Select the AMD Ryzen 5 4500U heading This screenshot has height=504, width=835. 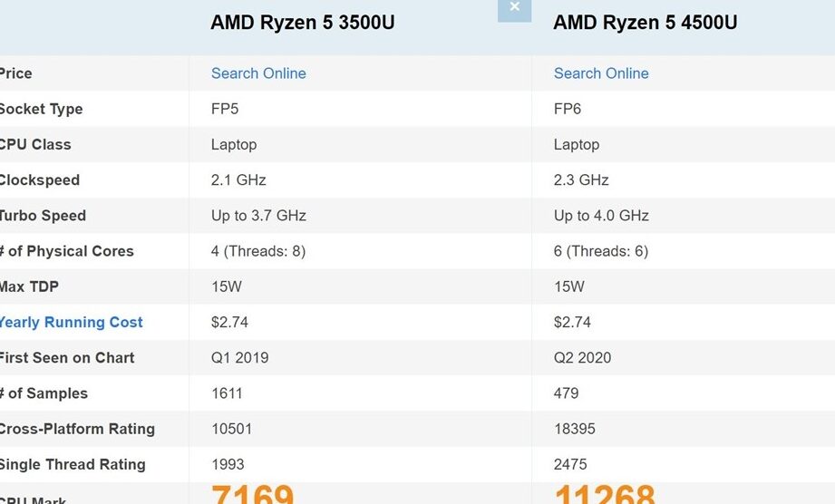(x=646, y=23)
